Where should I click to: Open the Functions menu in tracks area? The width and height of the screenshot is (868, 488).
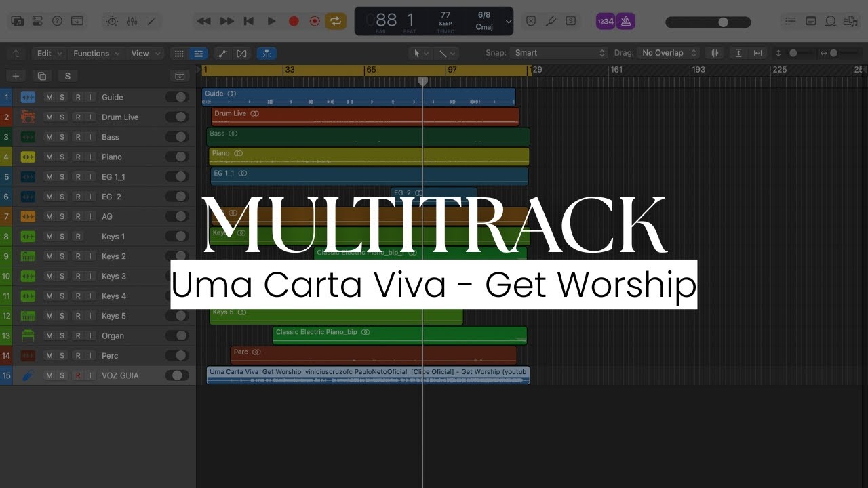96,53
